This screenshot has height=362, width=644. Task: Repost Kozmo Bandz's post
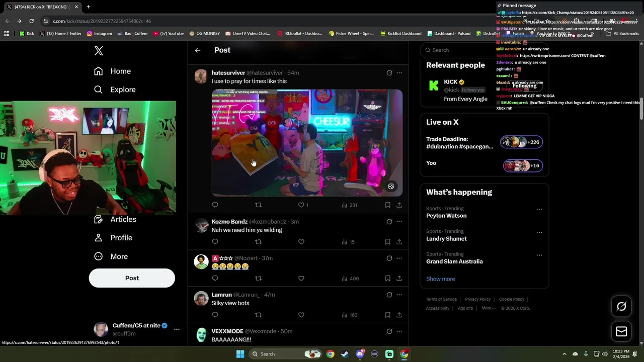pyautogui.click(x=258, y=242)
